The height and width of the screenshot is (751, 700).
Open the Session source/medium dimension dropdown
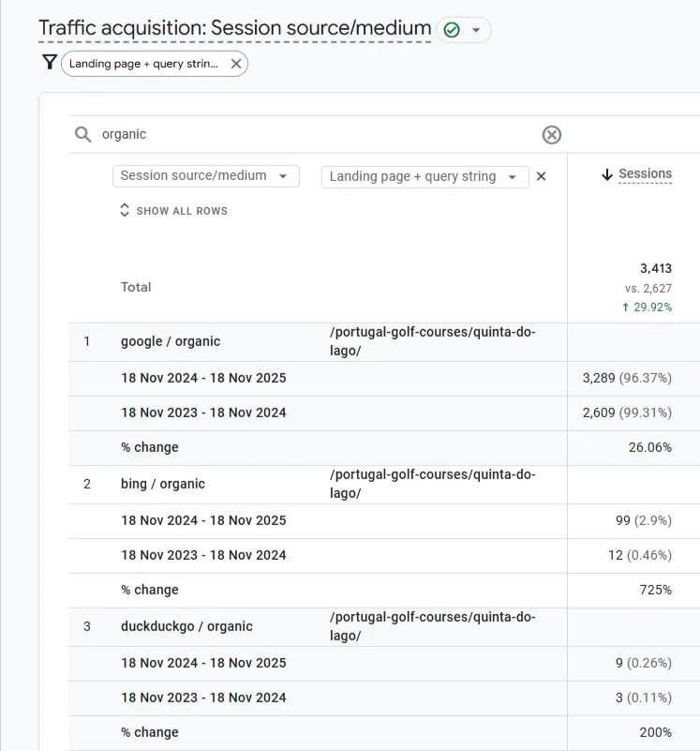[x=205, y=175]
